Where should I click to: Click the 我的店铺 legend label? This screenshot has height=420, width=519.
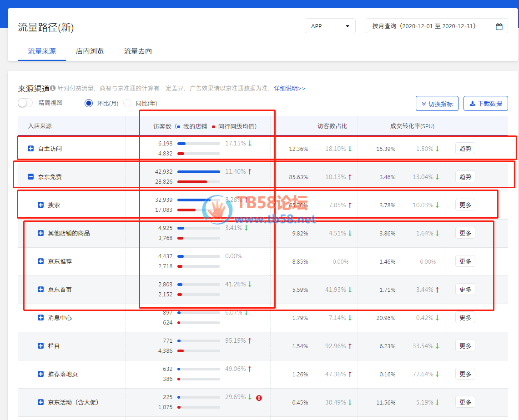195,126
